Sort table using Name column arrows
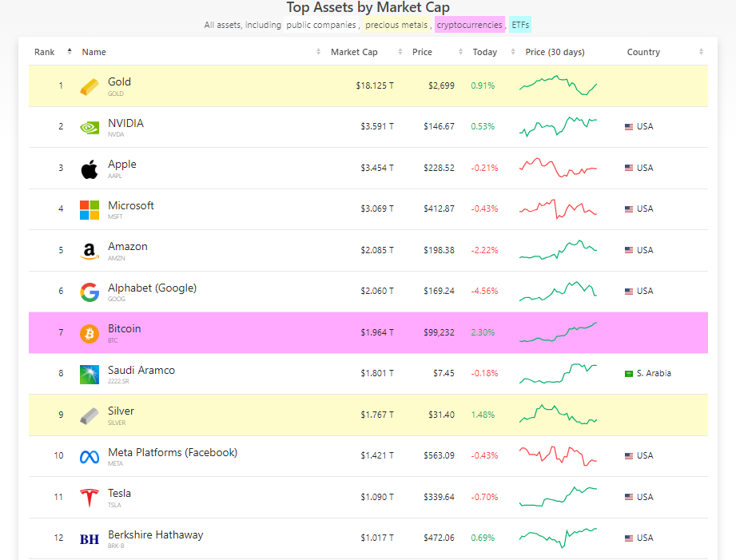This screenshot has width=736, height=560. pos(318,52)
